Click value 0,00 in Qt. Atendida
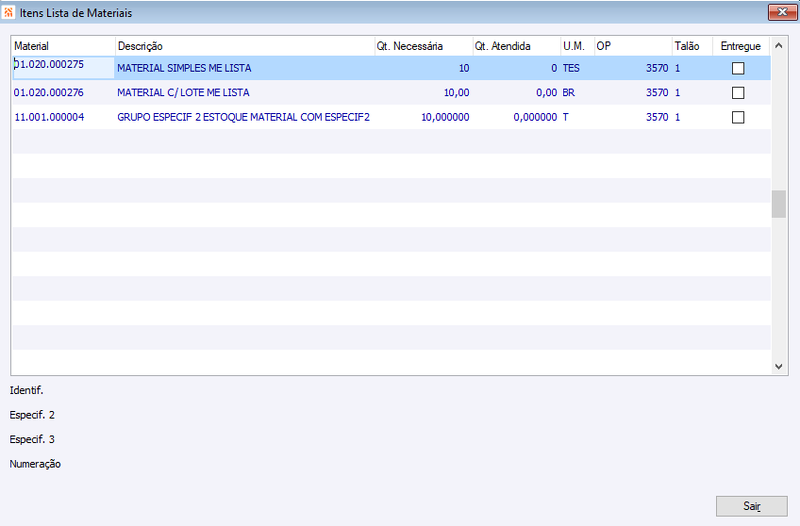Viewport: 800px width, 526px height. click(x=546, y=92)
